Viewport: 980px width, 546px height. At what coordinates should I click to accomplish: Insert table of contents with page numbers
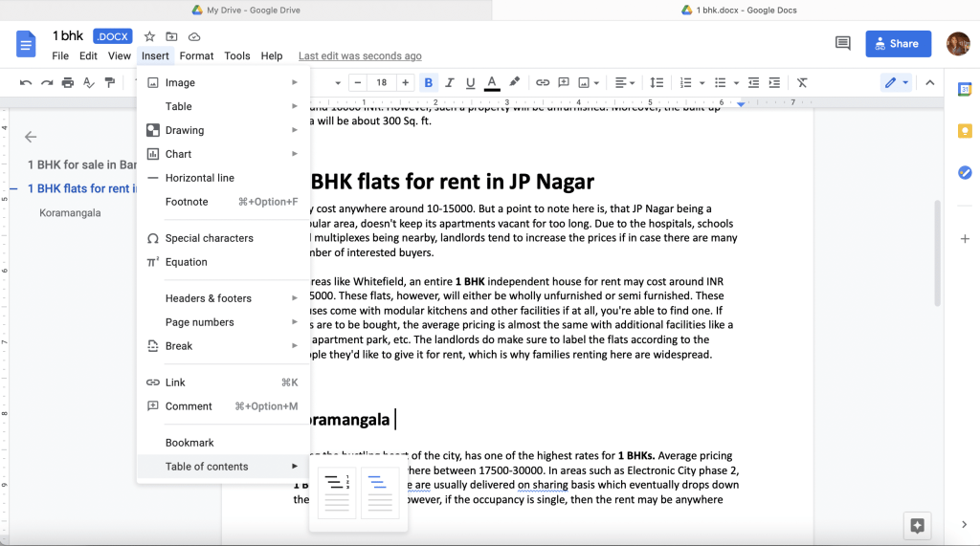tap(337, 492)
